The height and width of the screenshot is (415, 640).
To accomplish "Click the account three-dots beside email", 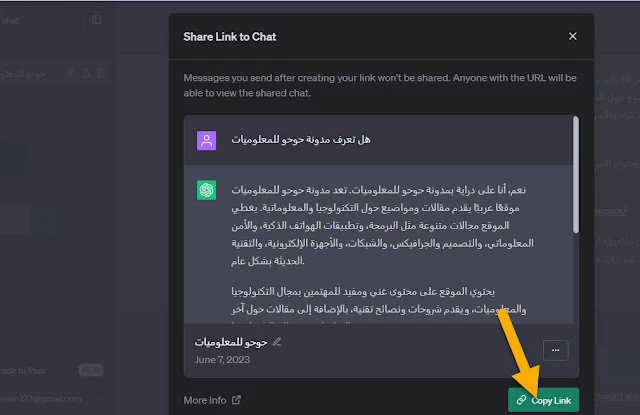I will point(99,399).
